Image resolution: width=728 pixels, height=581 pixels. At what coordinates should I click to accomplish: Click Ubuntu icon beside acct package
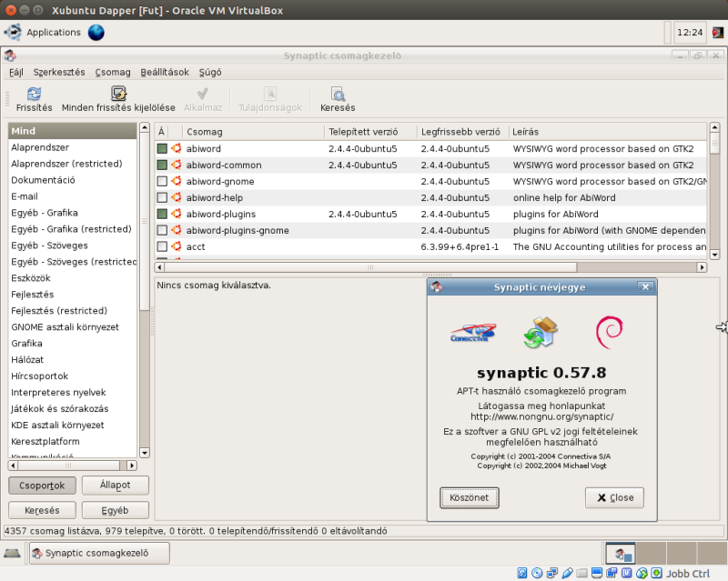click(177, 246)
